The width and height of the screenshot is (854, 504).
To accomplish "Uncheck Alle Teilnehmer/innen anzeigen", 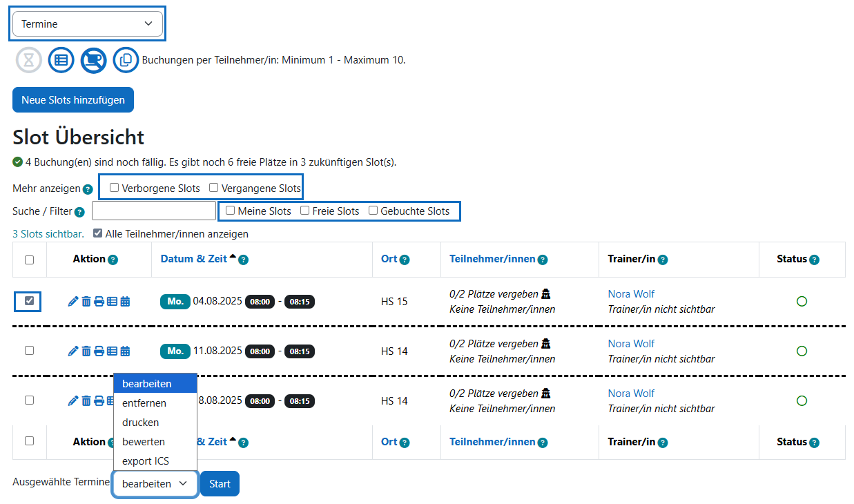I will pyautogui.click(x=97, y=233).
